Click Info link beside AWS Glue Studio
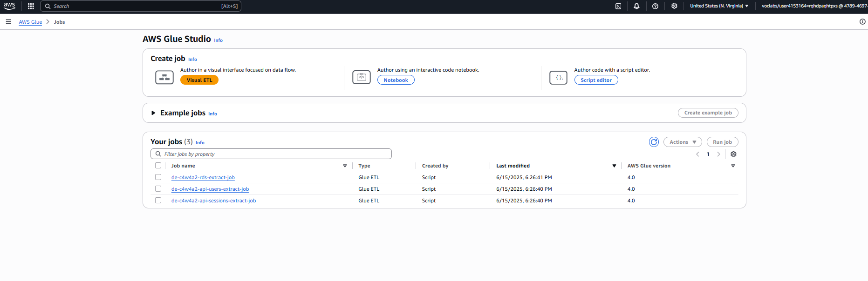This screenshot has width=868, height=281. point(219,40)
